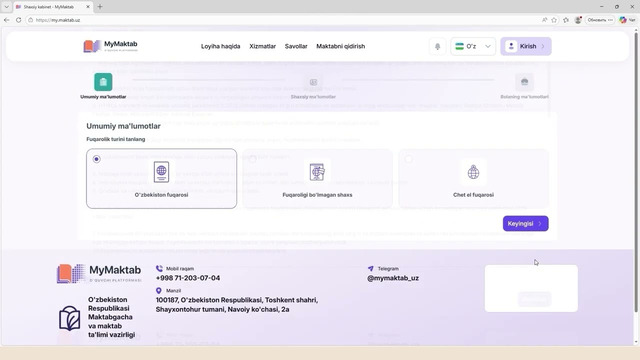The height and width of the screenshot is (360, 640).
Task: Select the Bolaning ma'lumotlari step icon
Action: (524, 82)
